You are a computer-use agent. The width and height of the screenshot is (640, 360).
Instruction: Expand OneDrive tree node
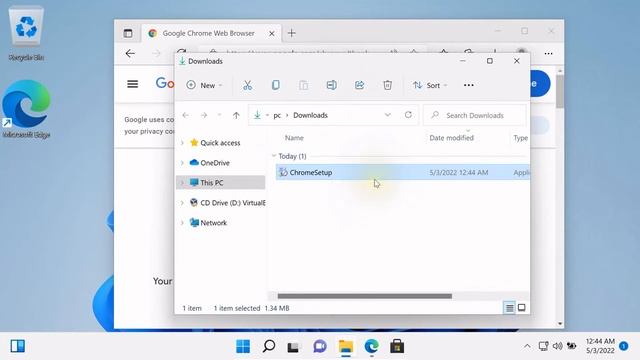[182, 163]
